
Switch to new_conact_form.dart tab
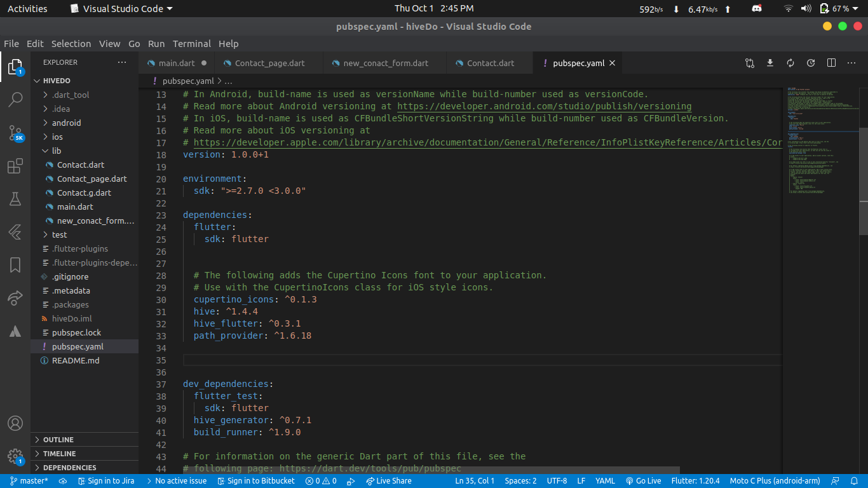click(x=386, y=63)
